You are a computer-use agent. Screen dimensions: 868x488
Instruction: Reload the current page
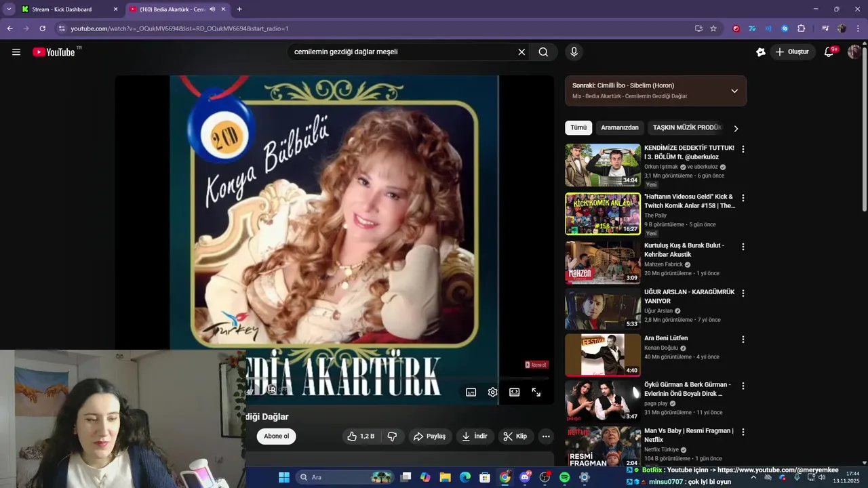click(x=42, y=28)
